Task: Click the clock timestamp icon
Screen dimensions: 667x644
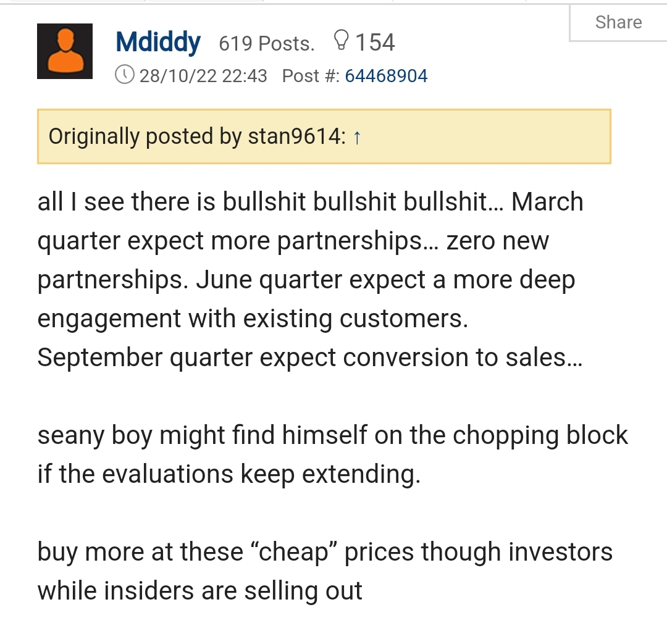Action: pos(125,75)
